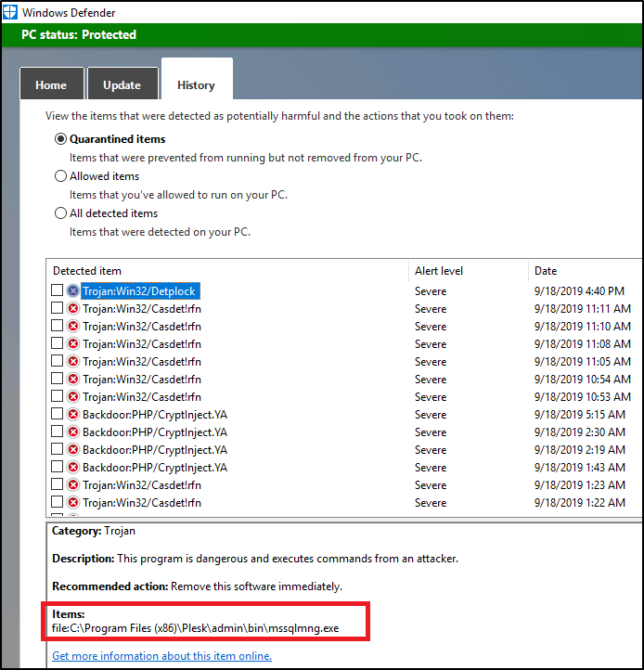644x670 pixels.
Task: Open 'Get more information about this item online' link
Action: (161, 656)
